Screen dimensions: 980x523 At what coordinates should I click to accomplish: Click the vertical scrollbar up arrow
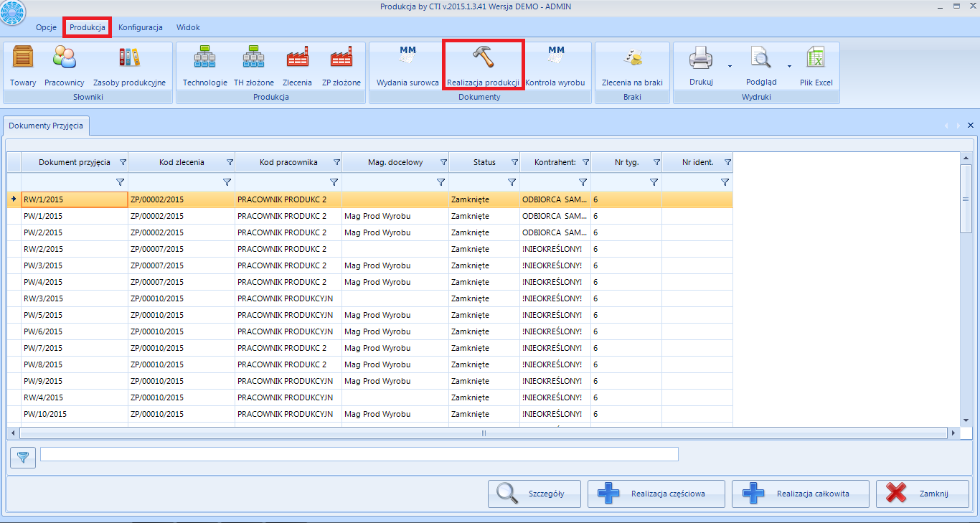click(966, 159)
